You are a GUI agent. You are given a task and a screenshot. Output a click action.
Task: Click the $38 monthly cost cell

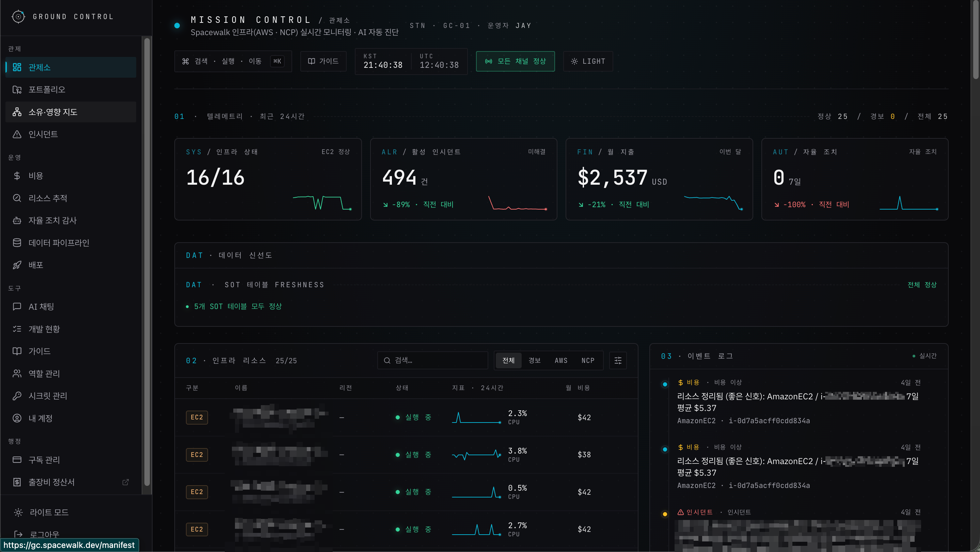pos(584,455)
